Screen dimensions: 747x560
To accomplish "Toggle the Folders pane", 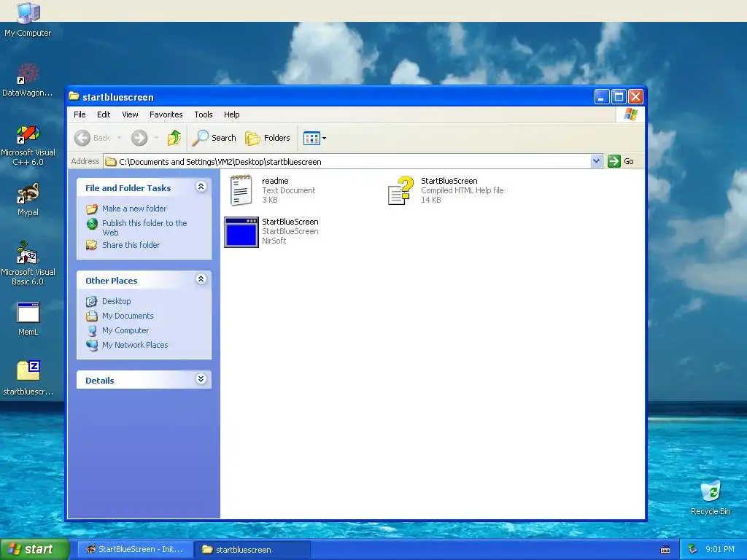I will (x=268, y=138).
